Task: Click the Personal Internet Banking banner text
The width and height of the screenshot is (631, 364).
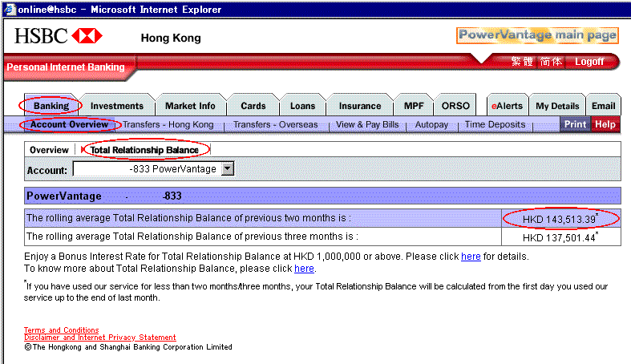Action: (x=66, y=67)
